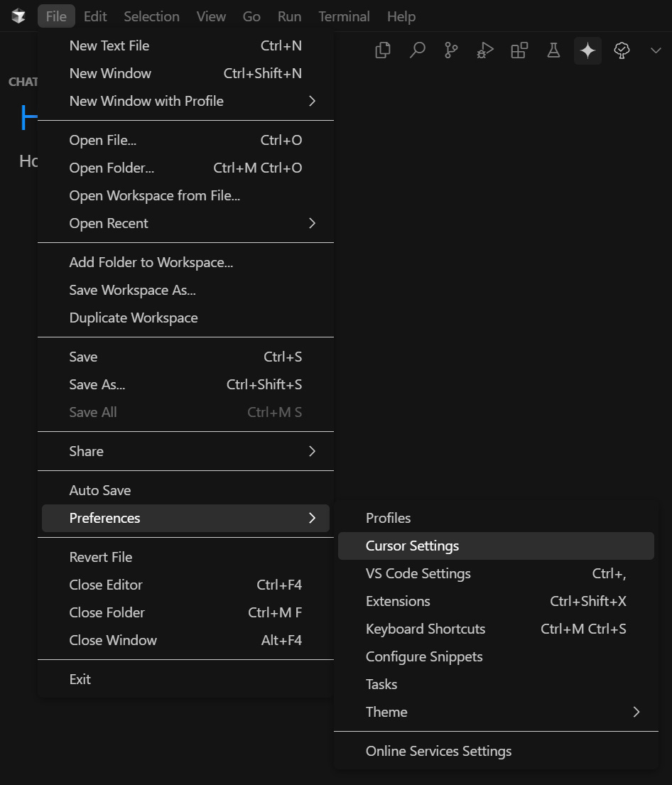Select Online Services Settings
The width and height of the screenshot is (672, 785).
click(x=438, y=751)
